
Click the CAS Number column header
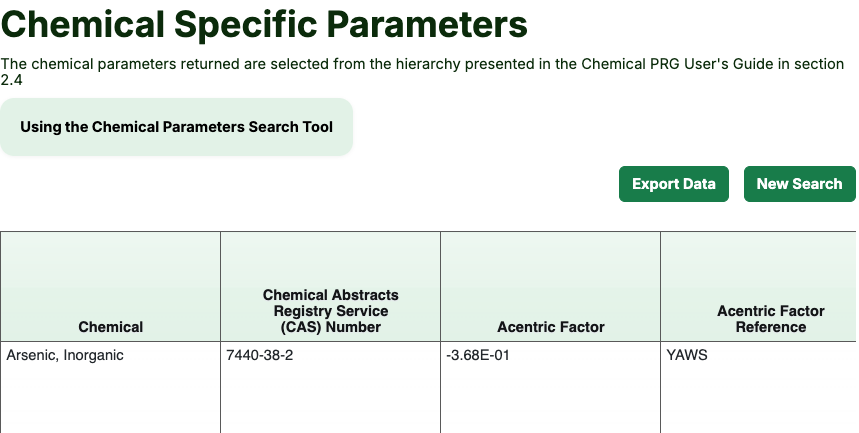pyautogui.click(x=330, y=311)
